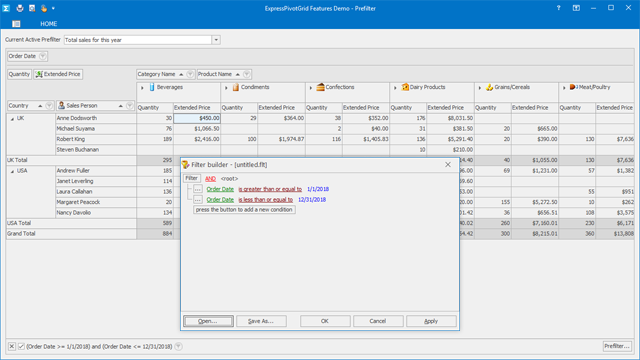Click the Order Date filter funnel icon
The image size is (640, 360).
(x=42, y=56)
